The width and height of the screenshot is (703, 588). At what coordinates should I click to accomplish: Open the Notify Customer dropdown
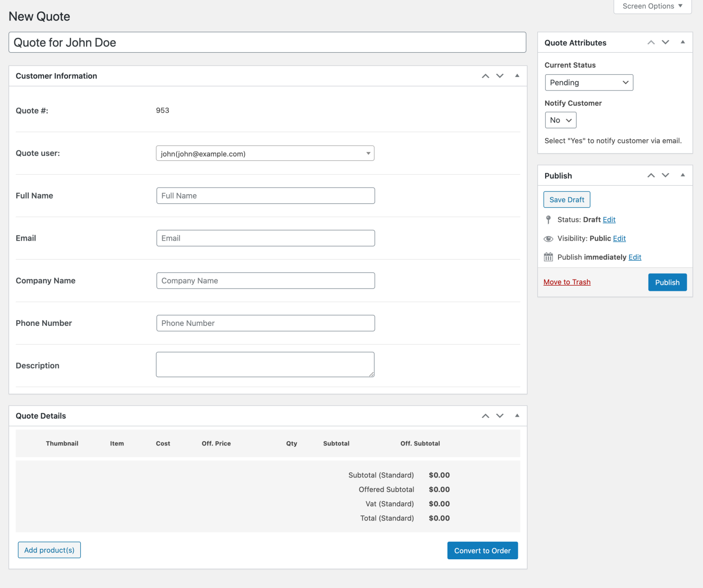560,120
